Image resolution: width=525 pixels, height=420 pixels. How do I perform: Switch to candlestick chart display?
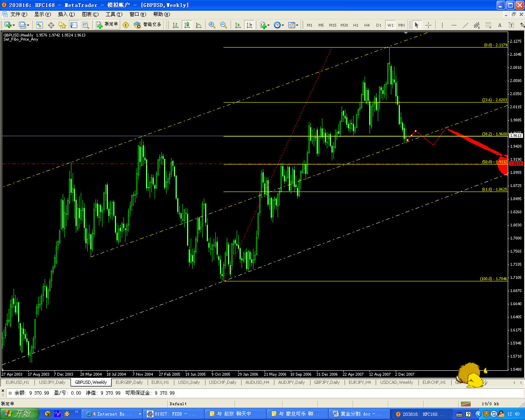coord(187,25)
